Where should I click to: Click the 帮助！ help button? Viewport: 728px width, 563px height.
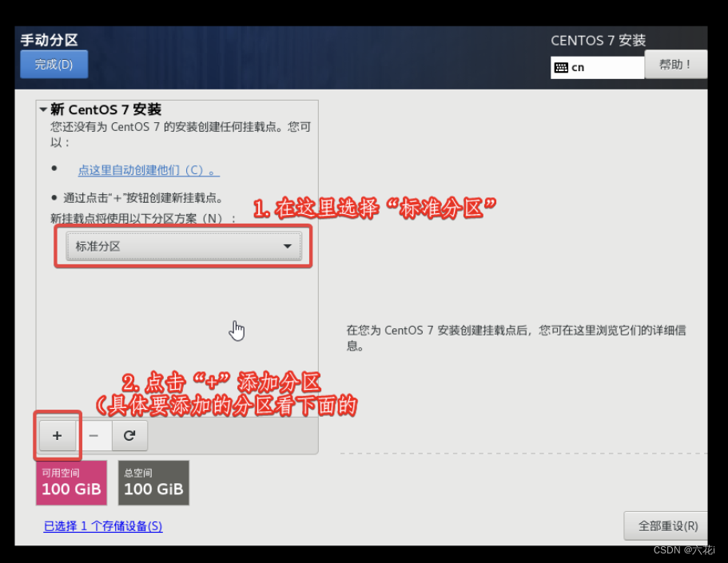[675, 64]
